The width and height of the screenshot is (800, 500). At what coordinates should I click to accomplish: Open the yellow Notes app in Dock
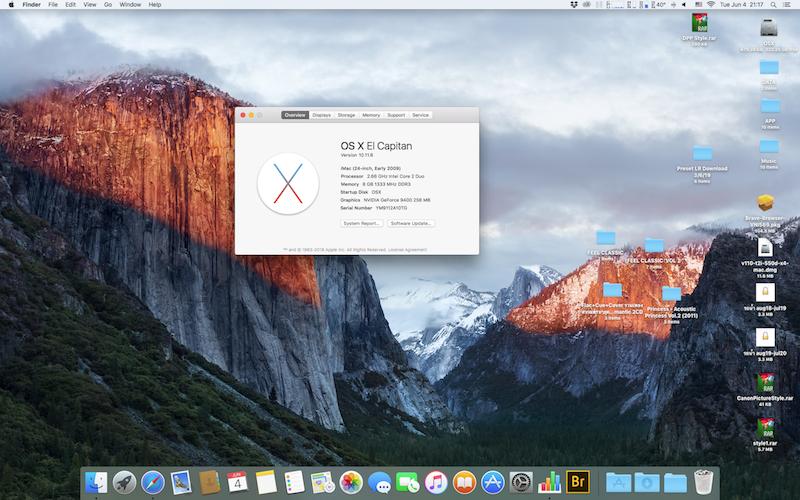pyautogui.click(x=266, y=482)
